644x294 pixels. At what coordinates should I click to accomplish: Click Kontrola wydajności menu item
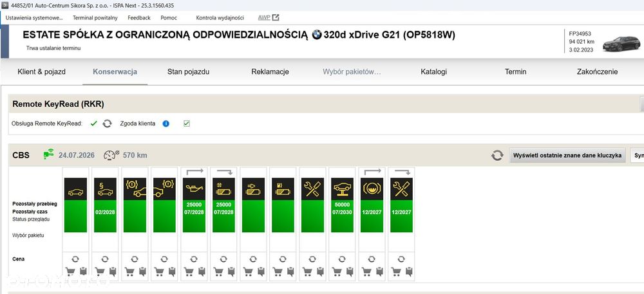click(220, 17)
